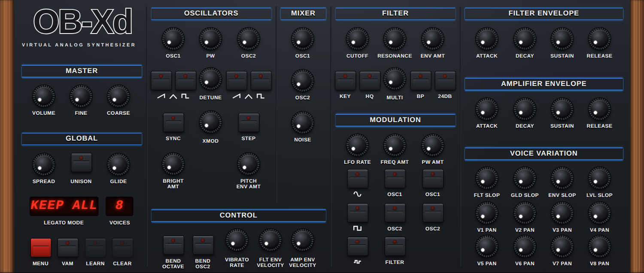Click the PITCH ENV AMT knob
Screen dimensions: 644x273
[249, 164]
